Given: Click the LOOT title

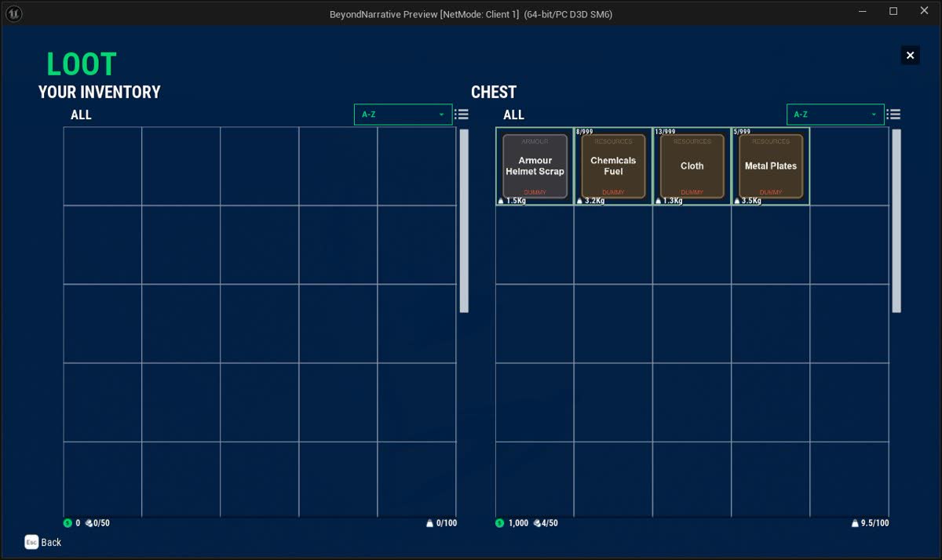Looking at the screenshot, I should tap(82, 64).
